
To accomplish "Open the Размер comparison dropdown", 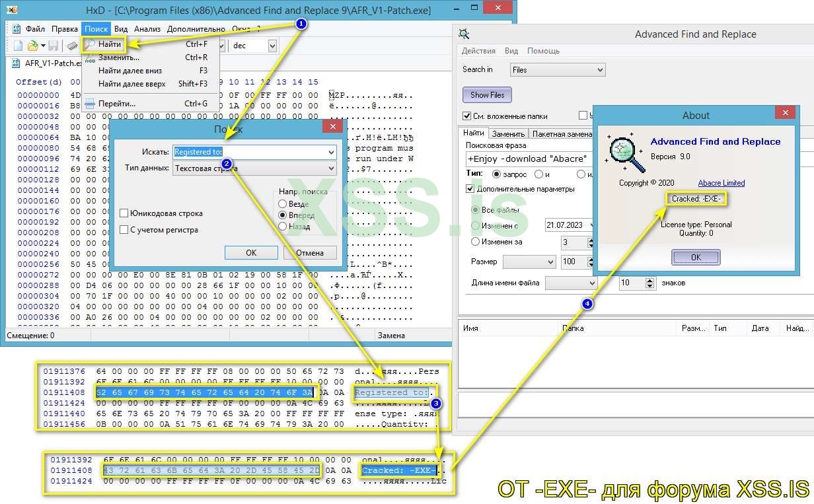I will (529, 262).
